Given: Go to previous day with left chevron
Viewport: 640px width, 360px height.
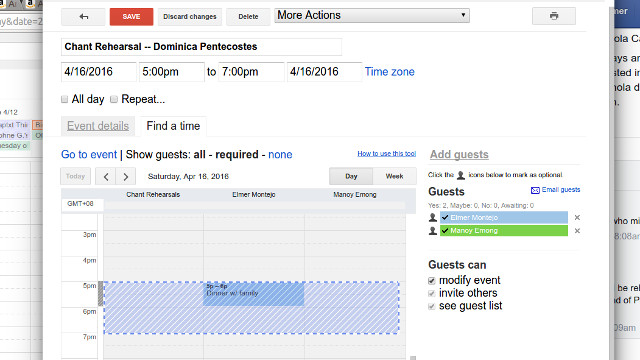Looking at the screenshot, I should 106,177.
